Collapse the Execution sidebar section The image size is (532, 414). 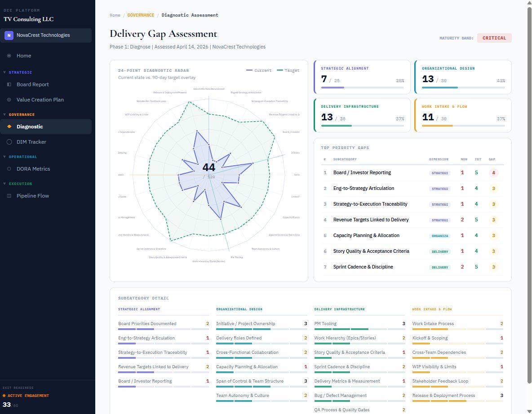(x=4, y=184)
